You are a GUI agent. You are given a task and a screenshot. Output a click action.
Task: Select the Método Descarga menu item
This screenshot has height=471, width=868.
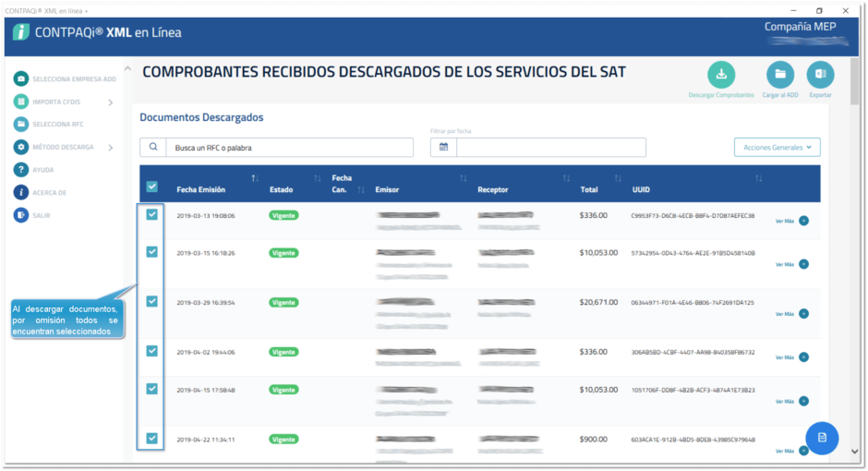click(63, 147)
